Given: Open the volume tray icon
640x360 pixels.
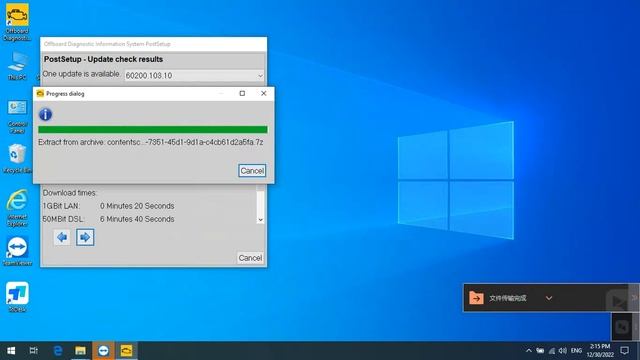Looking at the screenshot, I should [x=563, y=351].
